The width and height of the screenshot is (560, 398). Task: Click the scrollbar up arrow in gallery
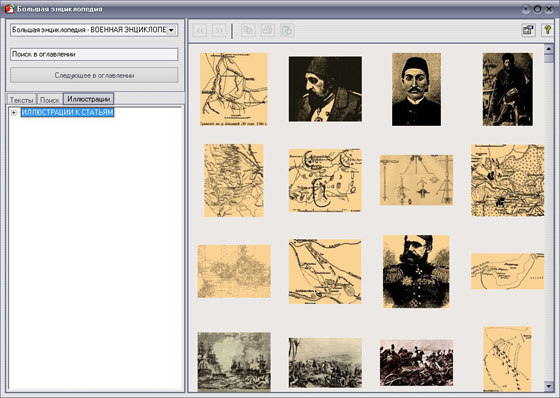coord(549,49)
